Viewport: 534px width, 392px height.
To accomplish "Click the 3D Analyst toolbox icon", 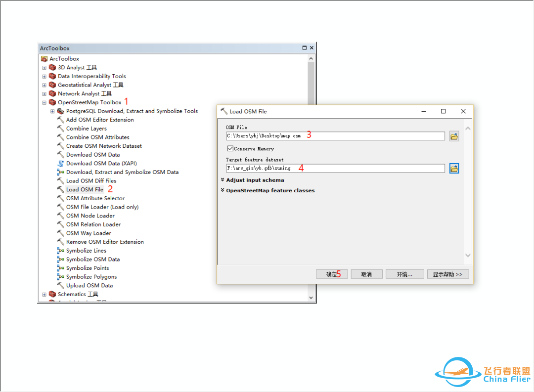I will (x=52, y=67).
